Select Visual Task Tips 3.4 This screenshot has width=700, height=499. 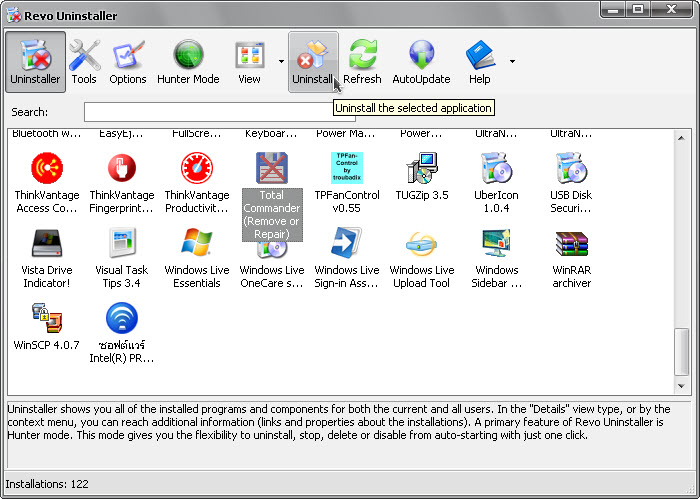click(122, 244)
